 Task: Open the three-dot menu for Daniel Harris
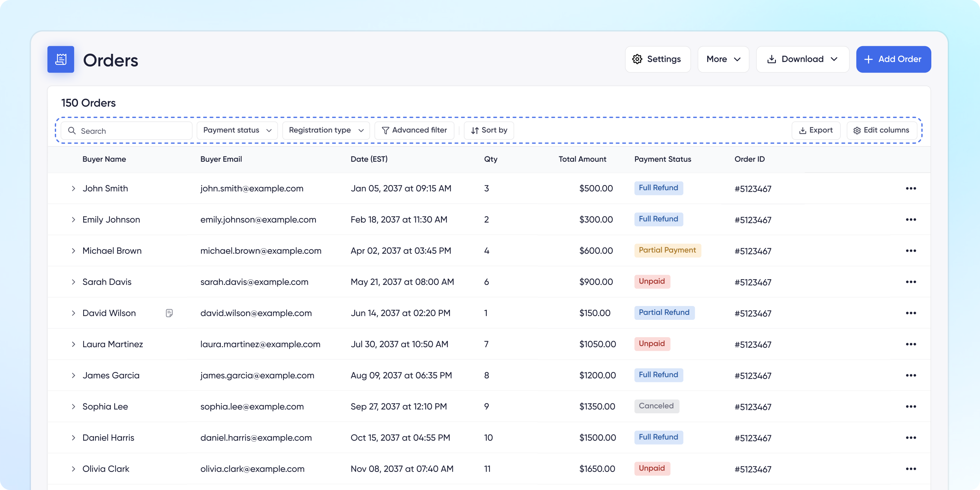[911, 438]
